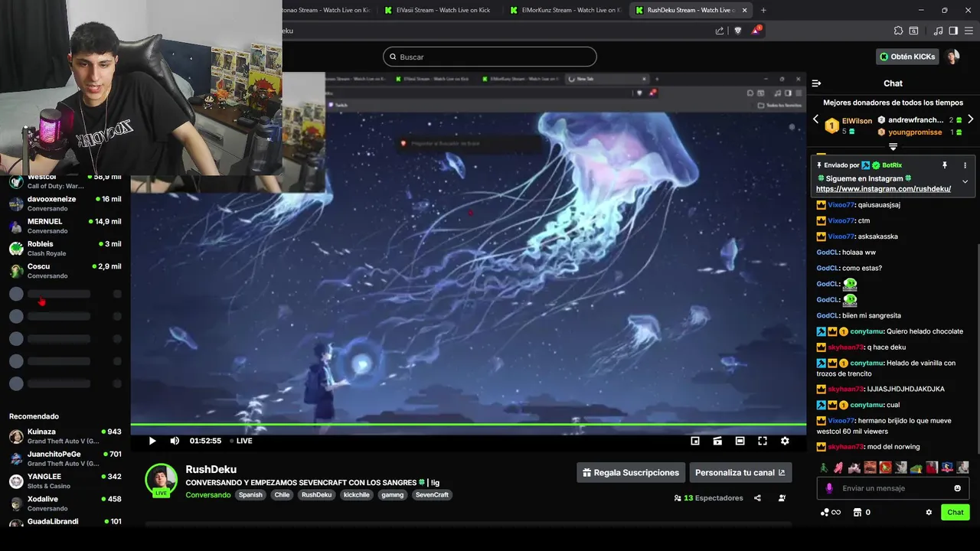Open the browser extensions puzzle icon
Screen dimensions: 980x551
(x=898, y=31)
